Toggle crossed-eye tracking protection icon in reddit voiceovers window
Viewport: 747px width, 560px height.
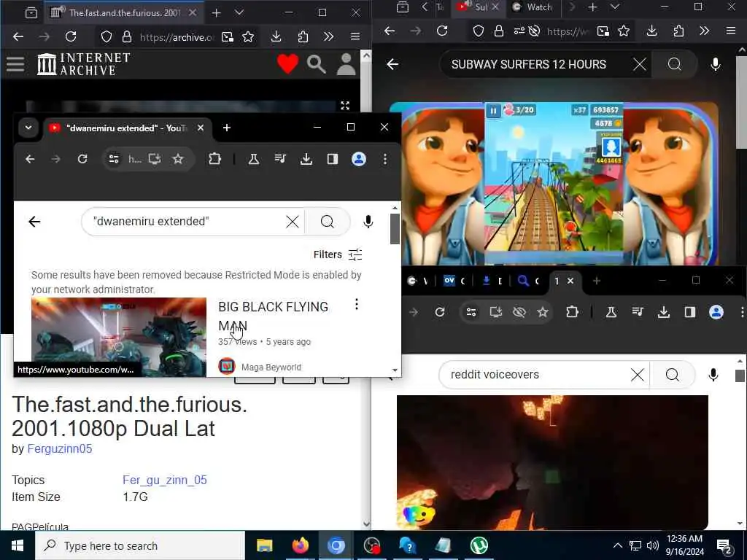point(519,312)
